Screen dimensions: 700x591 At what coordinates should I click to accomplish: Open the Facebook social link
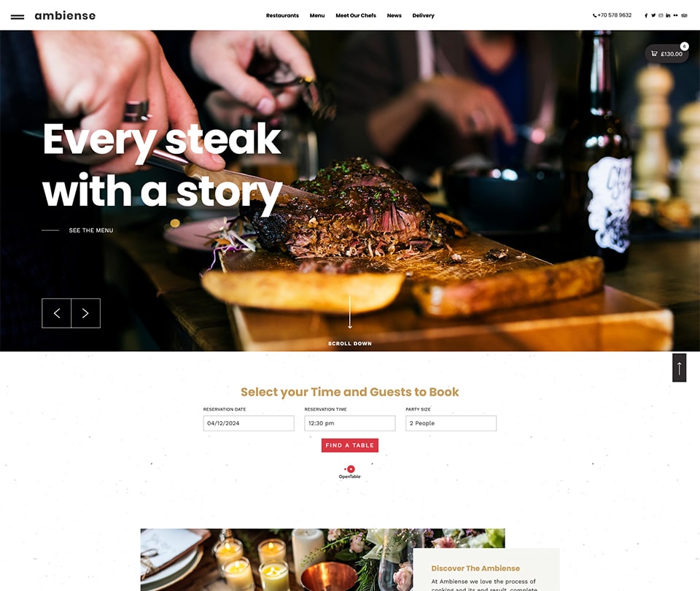(646, 15)
